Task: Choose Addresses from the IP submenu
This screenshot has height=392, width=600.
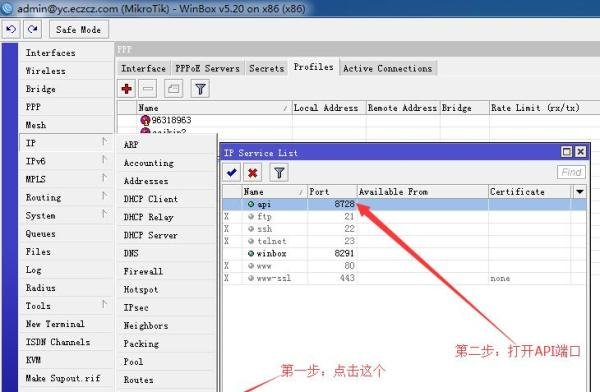Action: pyautogui.click(x=166, y=181)
